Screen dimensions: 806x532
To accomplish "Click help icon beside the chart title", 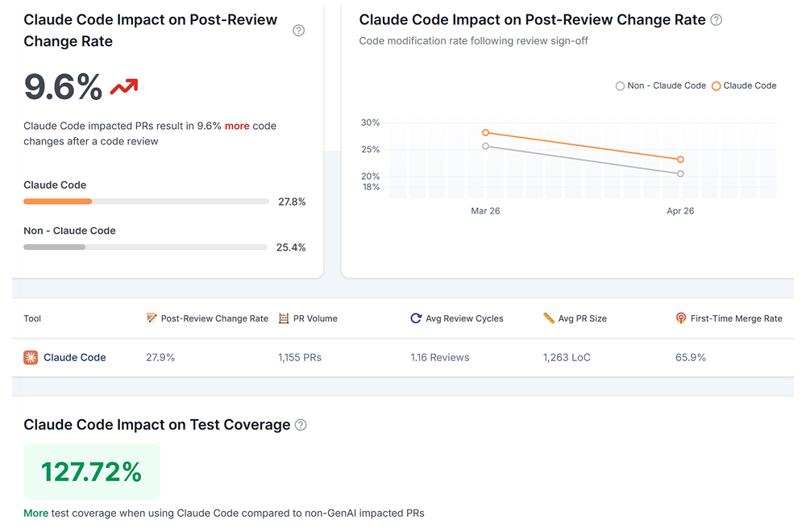I will point(716,20).
